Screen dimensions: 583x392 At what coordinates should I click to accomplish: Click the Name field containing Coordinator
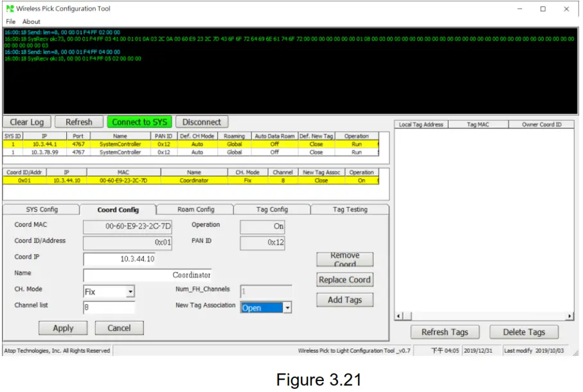pyautogui.click(x=148, y=275)
